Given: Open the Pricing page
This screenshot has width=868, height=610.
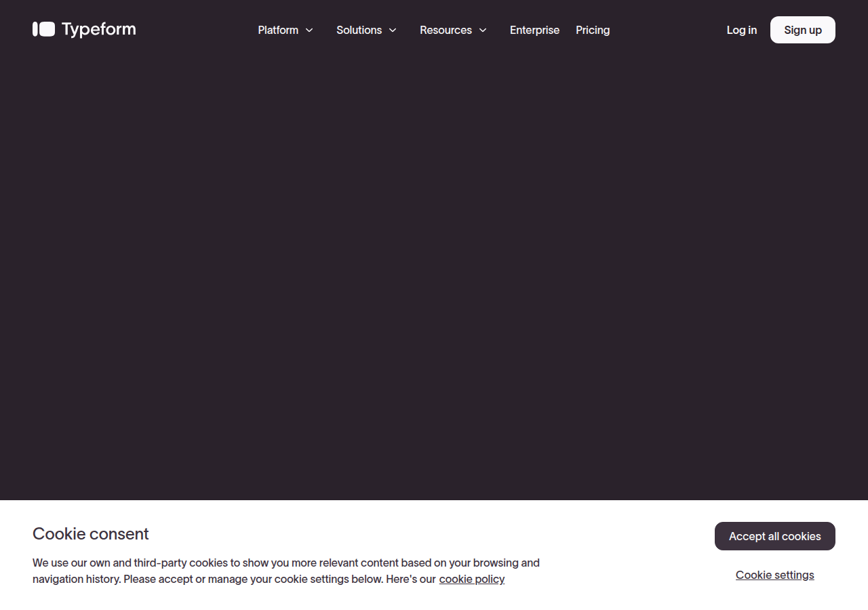Looking at the screenshot, I should pyautogui.click(x=593, y=30).
